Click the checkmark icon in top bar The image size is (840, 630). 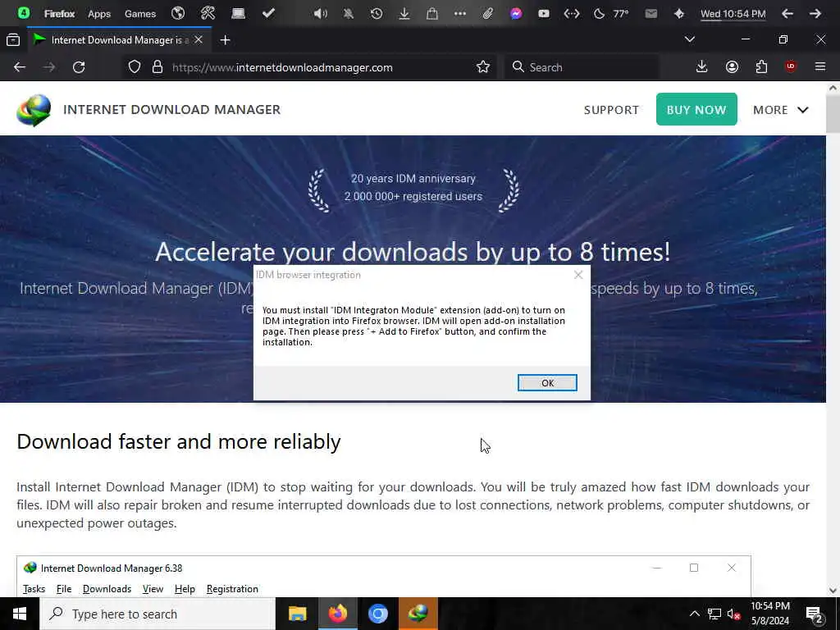point(268,13)
